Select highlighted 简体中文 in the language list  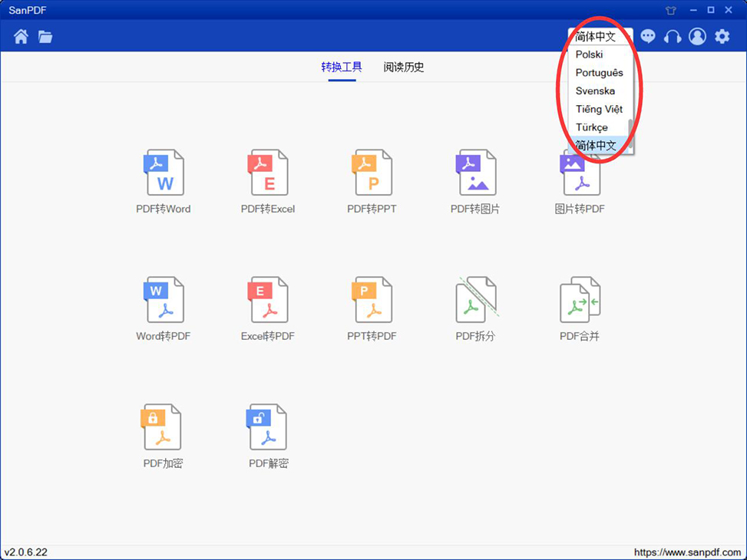598,145
